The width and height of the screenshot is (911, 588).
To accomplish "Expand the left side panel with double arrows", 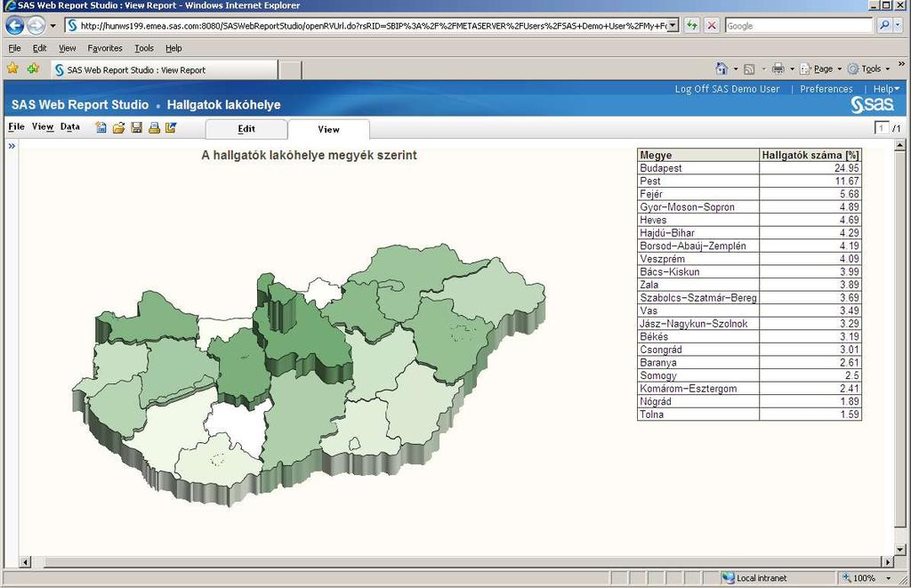I will 11,146.
